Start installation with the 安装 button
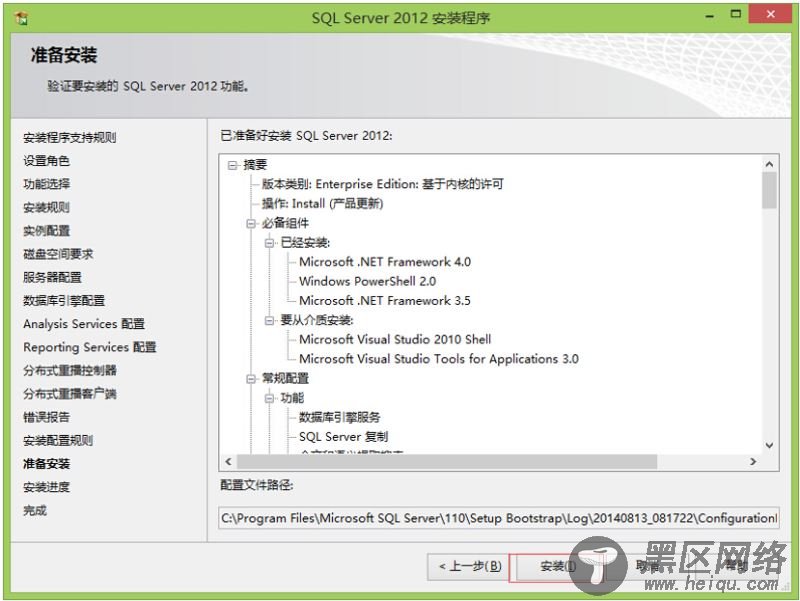 coord(558,566)
